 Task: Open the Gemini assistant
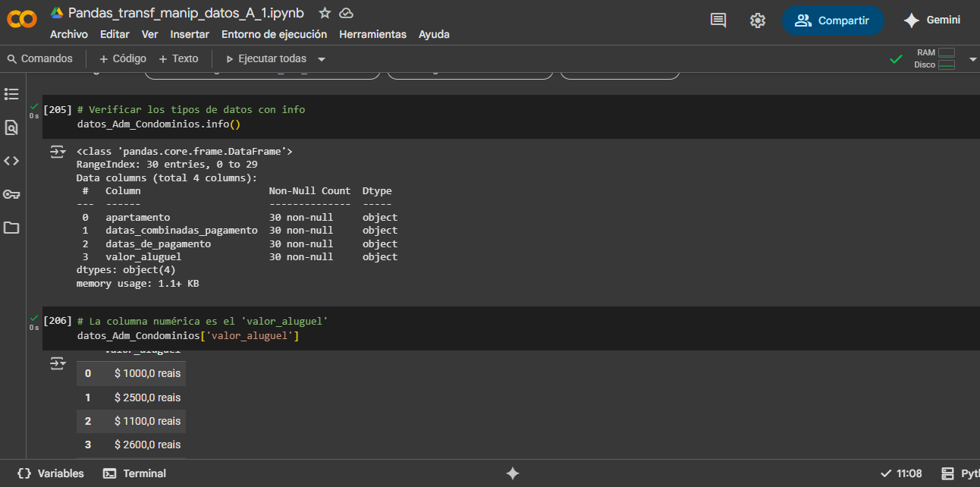click(932, 20)
